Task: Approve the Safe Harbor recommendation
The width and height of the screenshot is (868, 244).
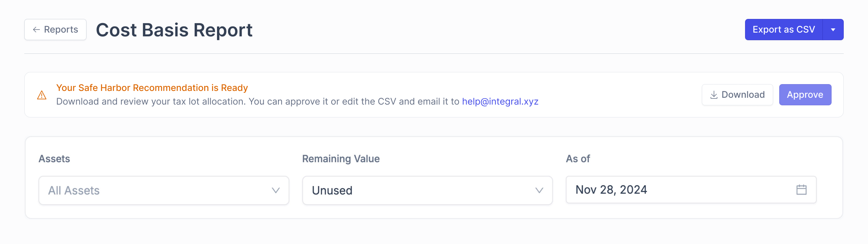Action: (x=805, y=95)
